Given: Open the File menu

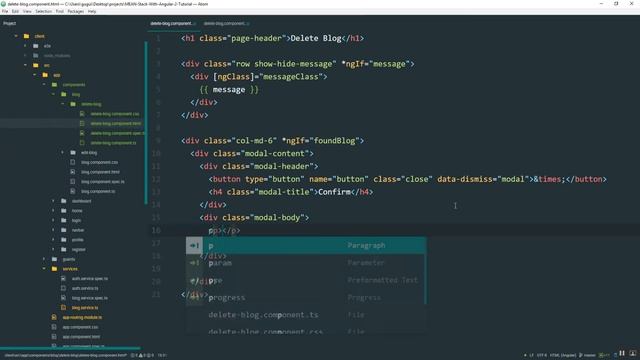Looking at the screenshot, I should coord(5,11).
